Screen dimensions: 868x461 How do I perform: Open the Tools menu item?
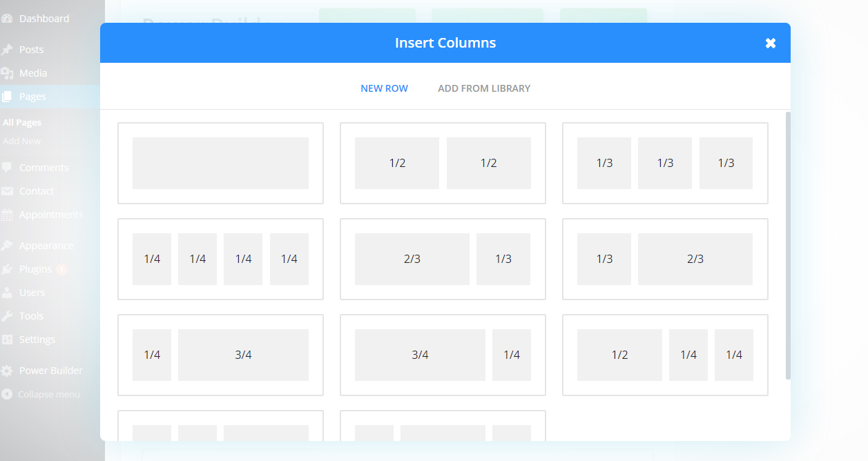[x=31, y=316]
